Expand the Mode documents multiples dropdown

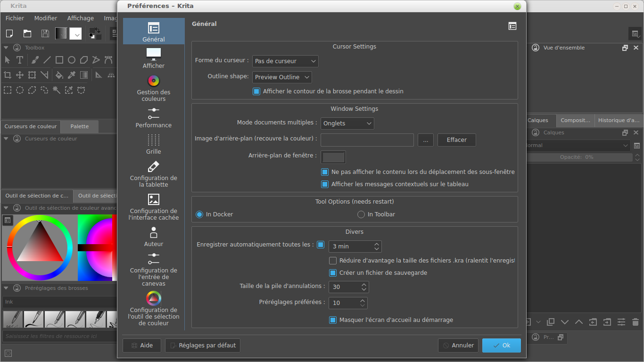point(347,123)
